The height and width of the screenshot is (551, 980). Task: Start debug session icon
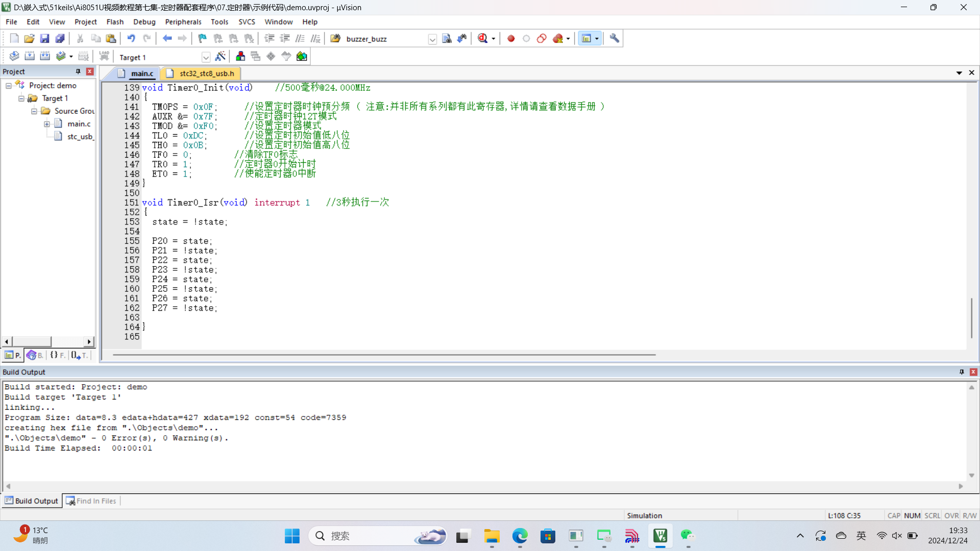click(483, 38)
